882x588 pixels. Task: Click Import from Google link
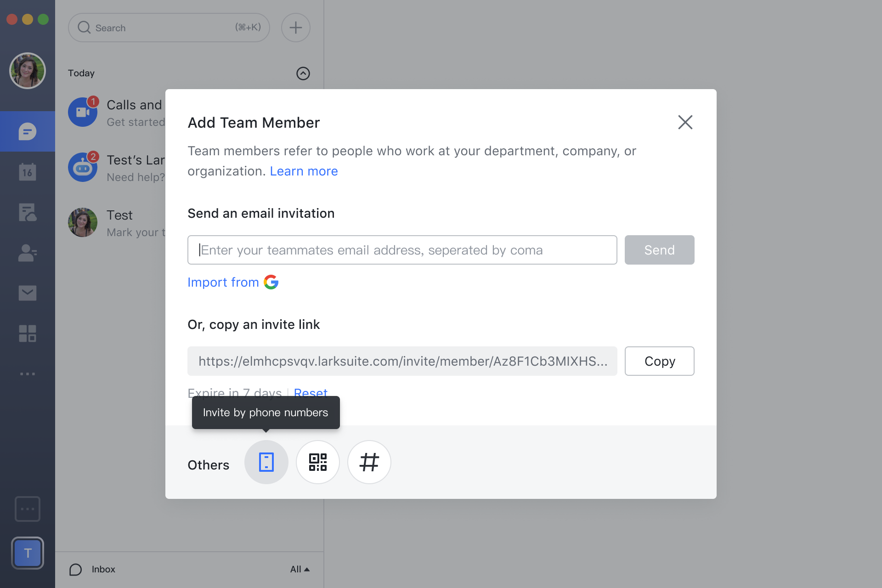233,282
